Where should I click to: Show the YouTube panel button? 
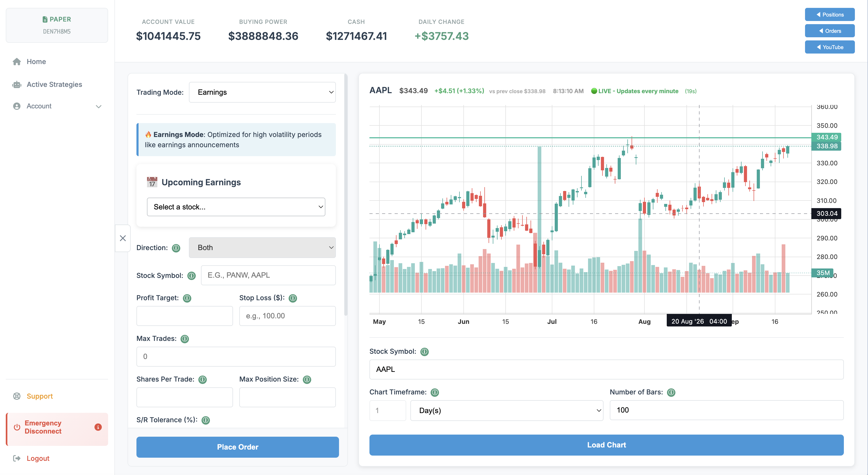[x=830, y=47]
